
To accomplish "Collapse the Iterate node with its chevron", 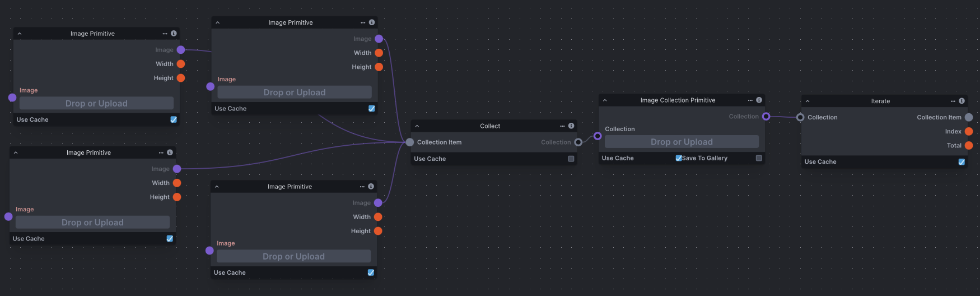I will pyautogui.click(x=808, y=101).
